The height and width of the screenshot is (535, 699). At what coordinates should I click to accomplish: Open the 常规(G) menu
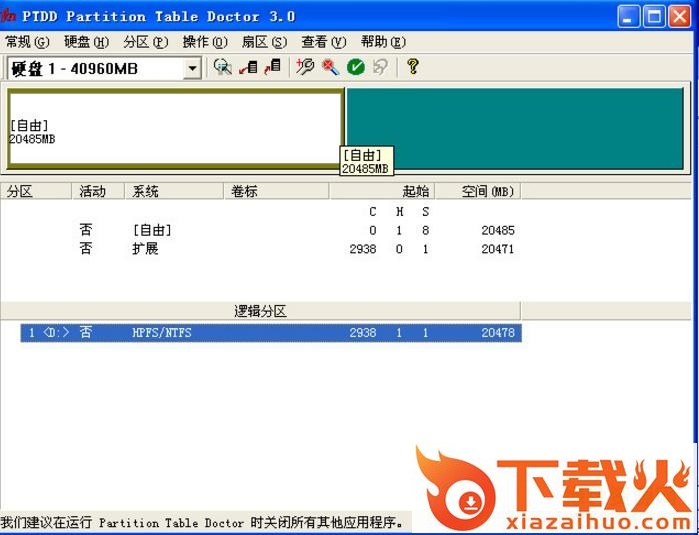point(27,42)
